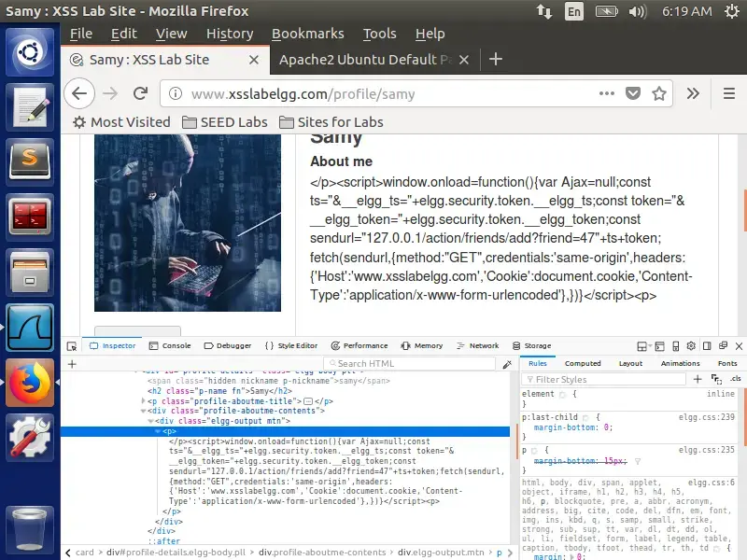Dock devtools to side icon
The height and width of the screenshot is (560, 747).
pyautogui.click(x=707, y=346)
